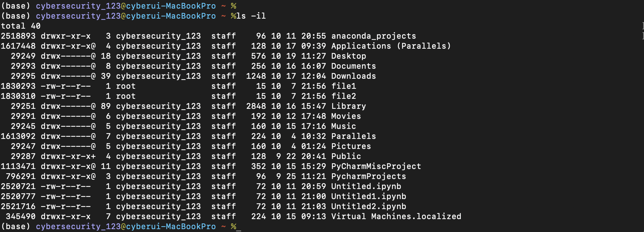Click the Untitled1.ipynb notebook file name
The image size is (644, 232).
[x=369, y=197]
